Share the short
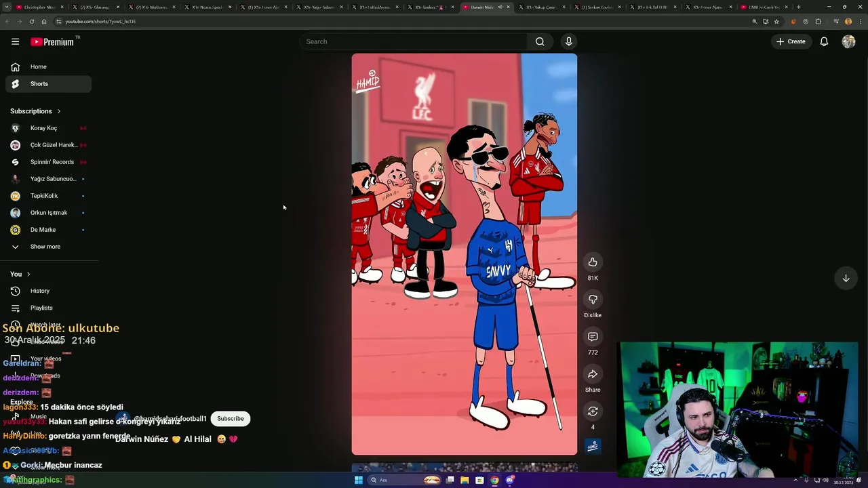The height and width of the screenshot is (488, 868). pos(593,374)
